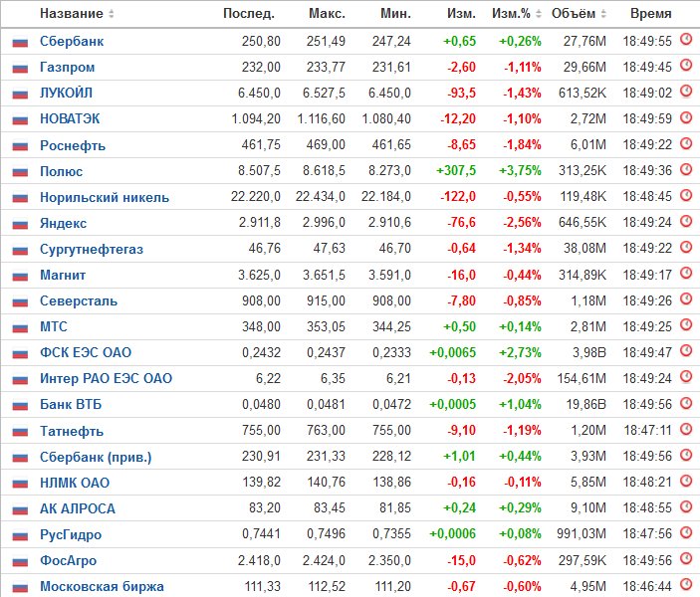
Task: Open the Норильский никель stock link
Action: (105, 197)
